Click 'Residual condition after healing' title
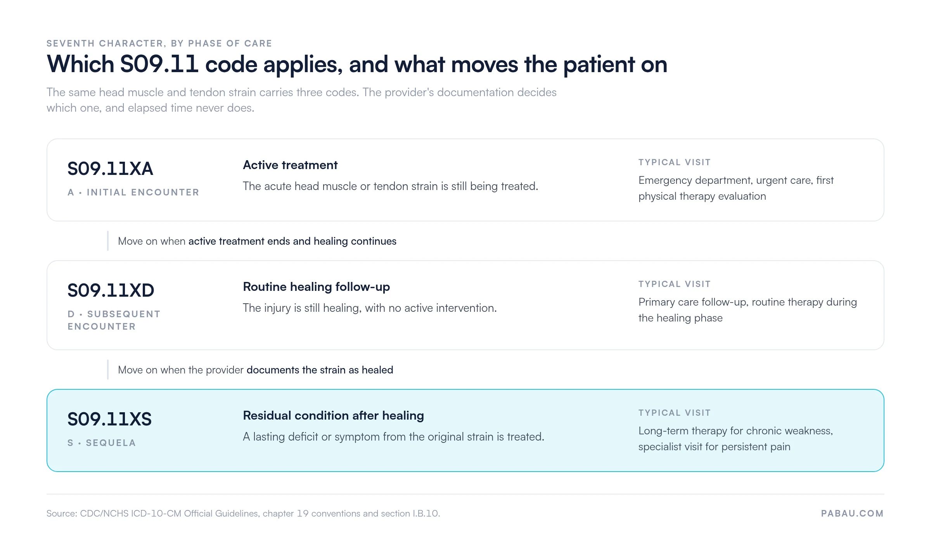The height and width of the screenshot is (560, 931). [333, 416]
